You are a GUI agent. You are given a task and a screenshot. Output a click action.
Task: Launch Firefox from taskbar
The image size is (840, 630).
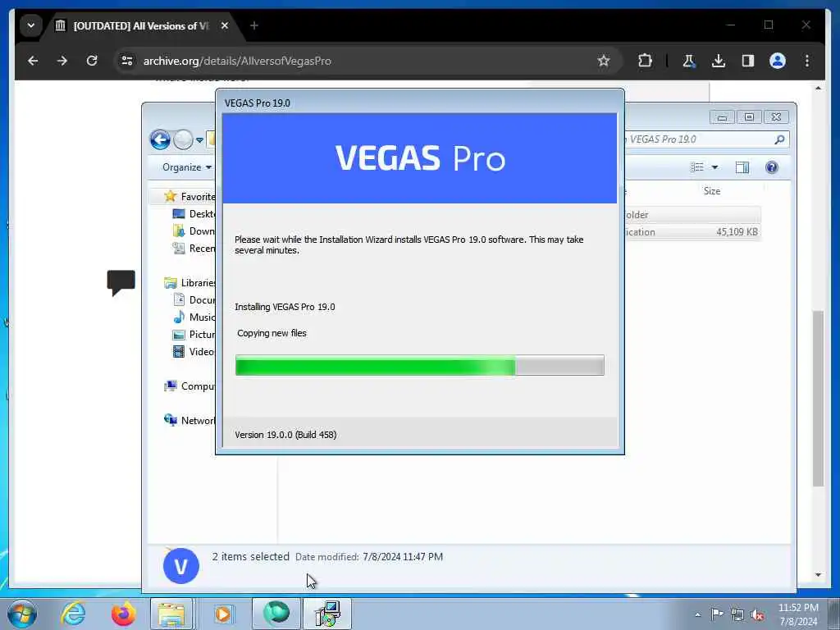tap(123, 614)
